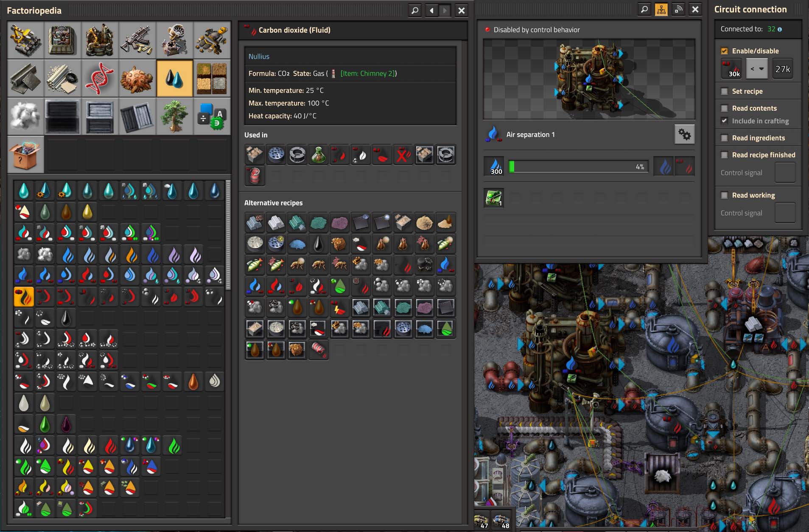Select the highlighted carbon dioxide fluid icon
809x532 pixels.
(24, 297)
